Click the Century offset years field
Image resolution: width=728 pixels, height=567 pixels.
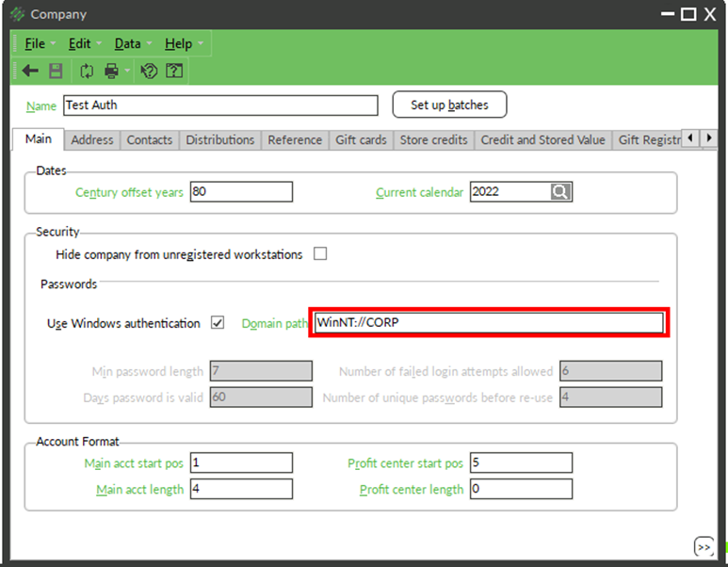(x=241, y=192)
